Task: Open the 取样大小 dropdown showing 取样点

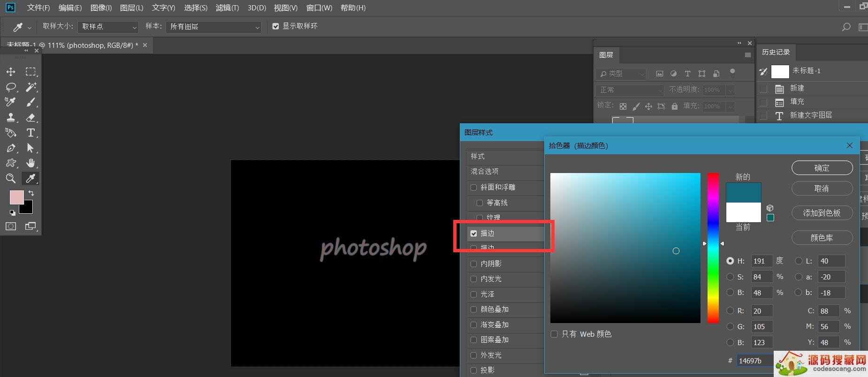Action: [108, 27]
